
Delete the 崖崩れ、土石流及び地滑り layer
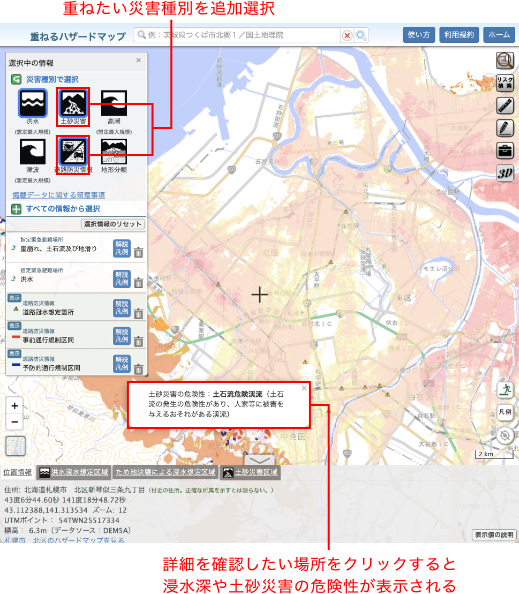(139, 252)
